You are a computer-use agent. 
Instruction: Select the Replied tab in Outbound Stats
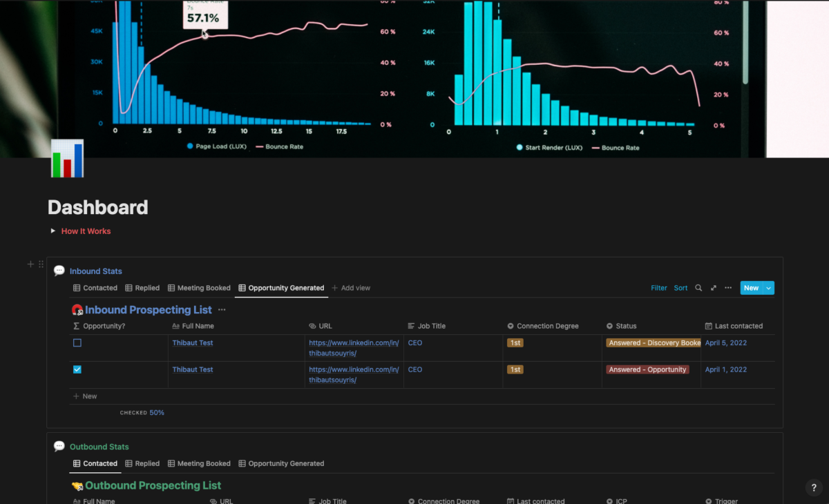point(142,463)
